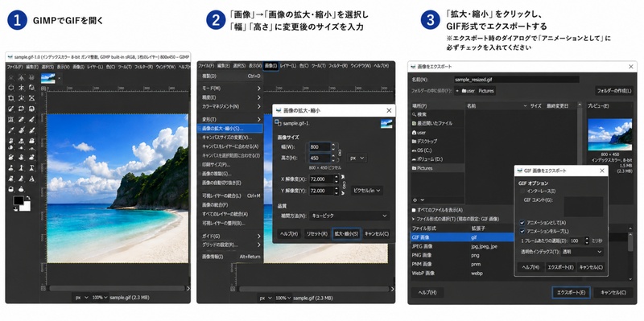This screenshot has height=321, width=644.
Task: Close the sample.gif image tab with the x
Action: point(59,77)
